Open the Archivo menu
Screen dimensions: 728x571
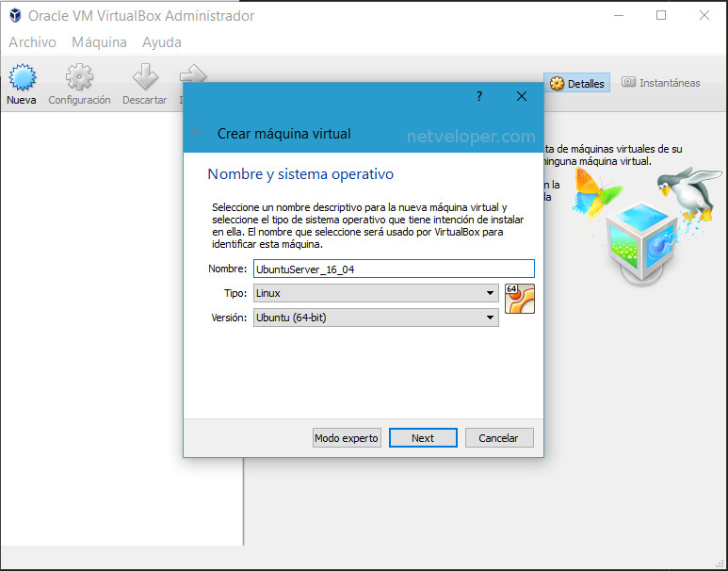33,42
